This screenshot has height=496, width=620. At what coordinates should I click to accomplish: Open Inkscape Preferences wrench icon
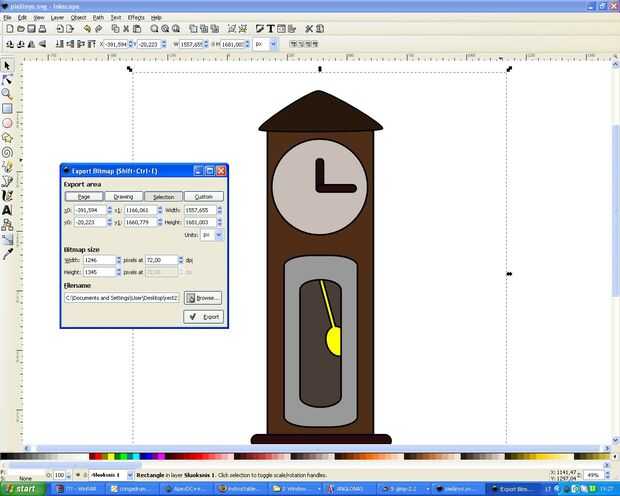(309, 28)
